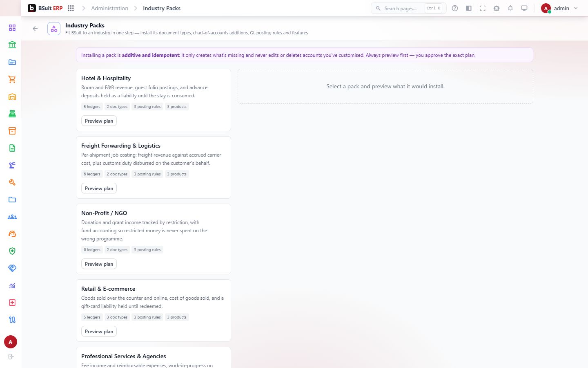The image size is (588, 368).
Task: Focus the Search pages field
Action: [408, 8]
